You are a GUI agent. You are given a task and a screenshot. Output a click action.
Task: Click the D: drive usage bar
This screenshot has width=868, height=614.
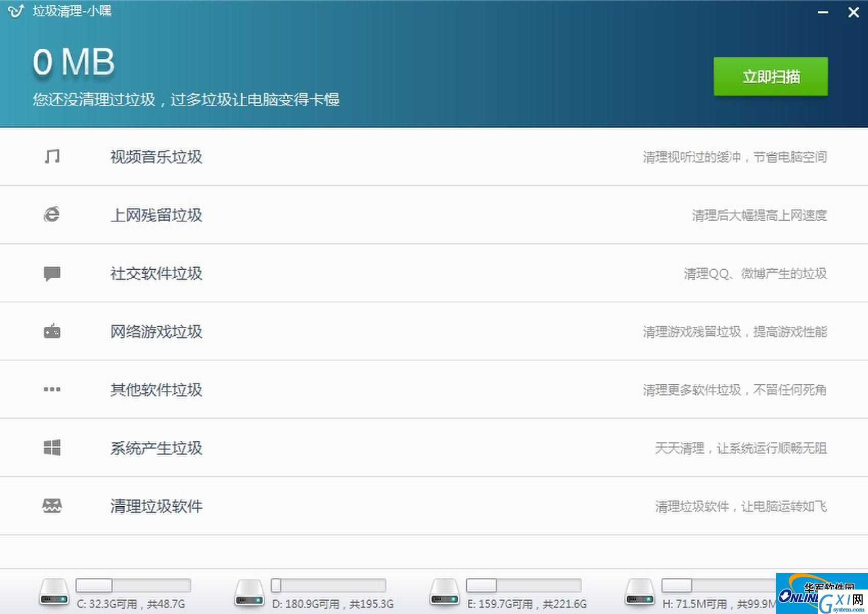328,585
